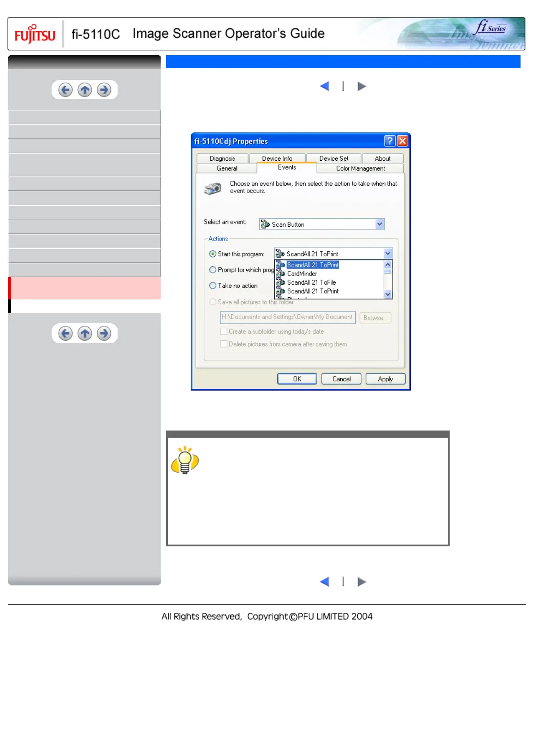Click the pink highlighted sidebar menu item
Viewport: 534px width, 756px height.
[x=85, y=288]
